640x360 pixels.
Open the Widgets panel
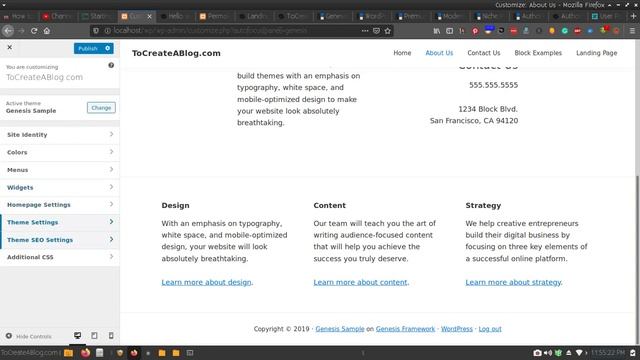coord(60,187)
